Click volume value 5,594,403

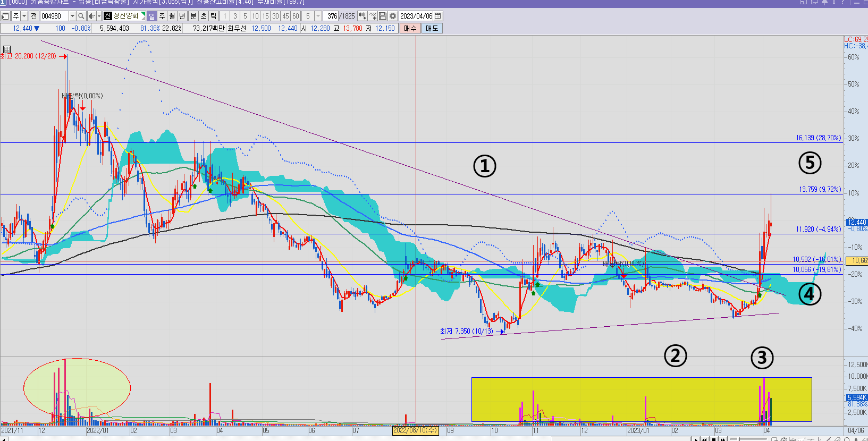pos(114,28)
